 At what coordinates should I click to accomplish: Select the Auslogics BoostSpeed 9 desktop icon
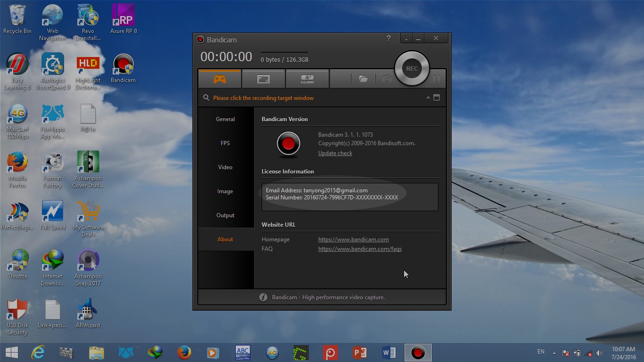(x=52, y=72)
